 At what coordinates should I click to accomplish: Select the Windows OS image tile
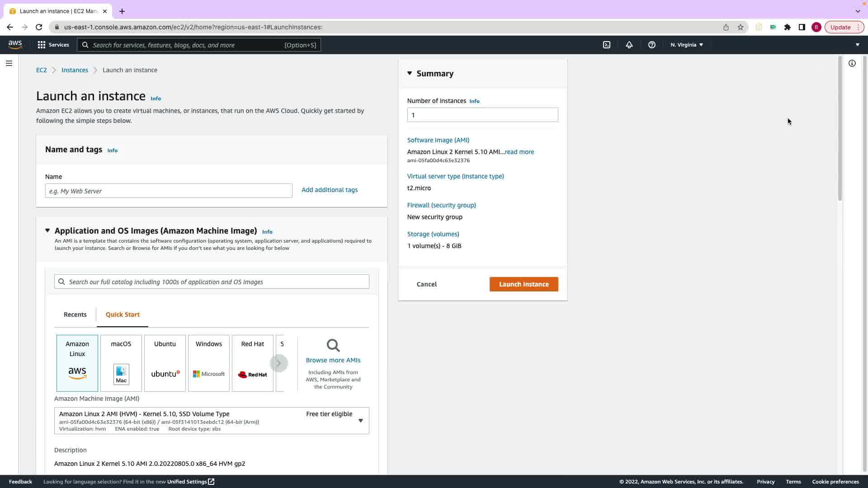pos(208,363)
